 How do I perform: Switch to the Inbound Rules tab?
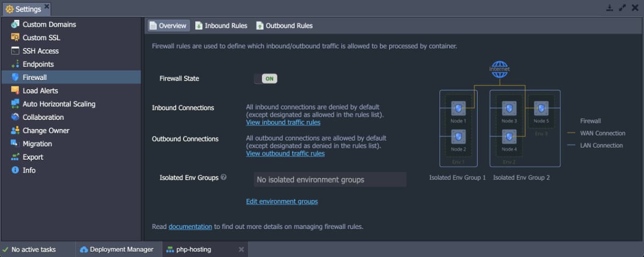pos(221,26)
